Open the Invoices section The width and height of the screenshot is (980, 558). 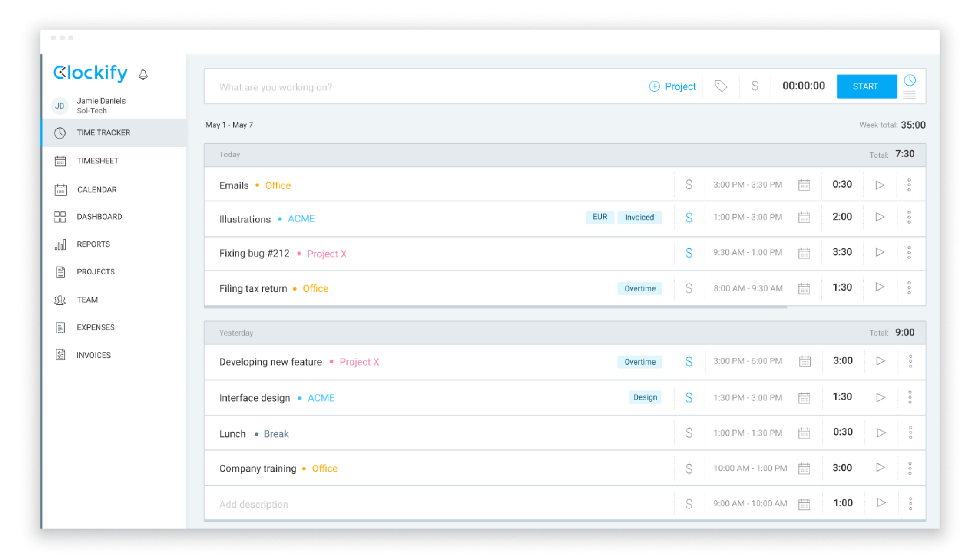(x=93, y=355)
